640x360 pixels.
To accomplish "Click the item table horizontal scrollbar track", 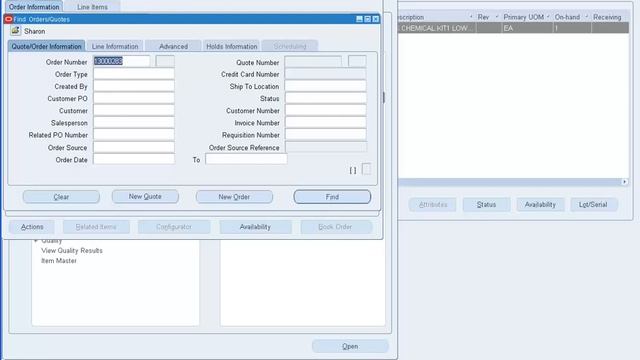I will point(510,182).
